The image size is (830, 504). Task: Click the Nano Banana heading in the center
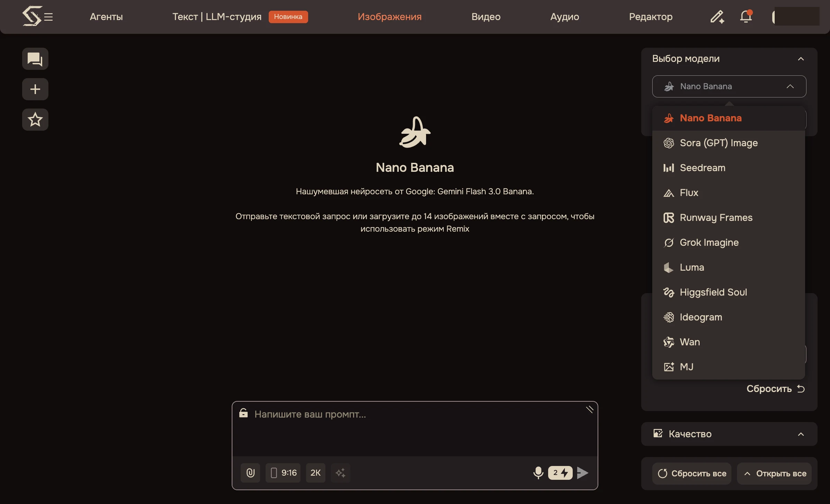click(415, 168)
